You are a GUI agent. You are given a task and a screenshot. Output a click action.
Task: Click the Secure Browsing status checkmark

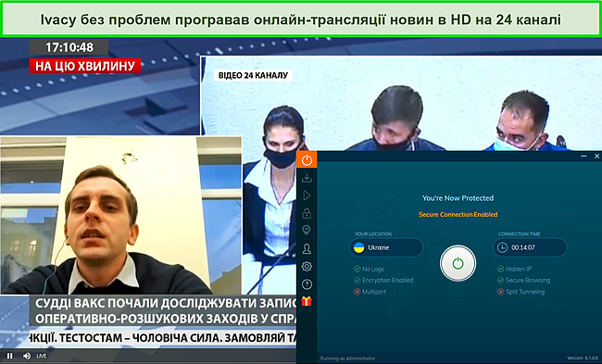pos(501,281)
